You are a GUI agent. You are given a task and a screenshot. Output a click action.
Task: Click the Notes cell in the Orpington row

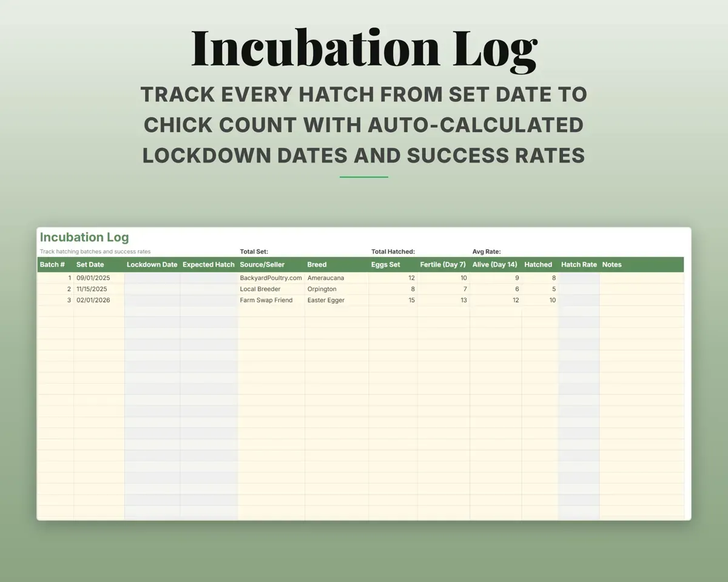coord(642,289)
